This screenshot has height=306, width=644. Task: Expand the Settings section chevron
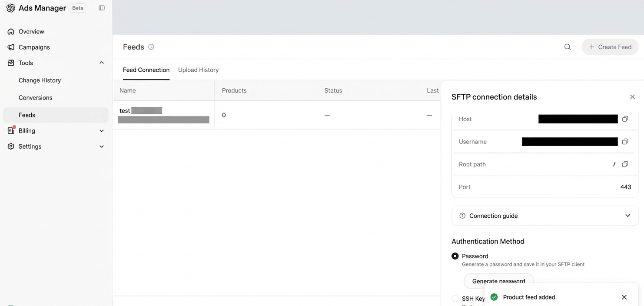(102, 146)
